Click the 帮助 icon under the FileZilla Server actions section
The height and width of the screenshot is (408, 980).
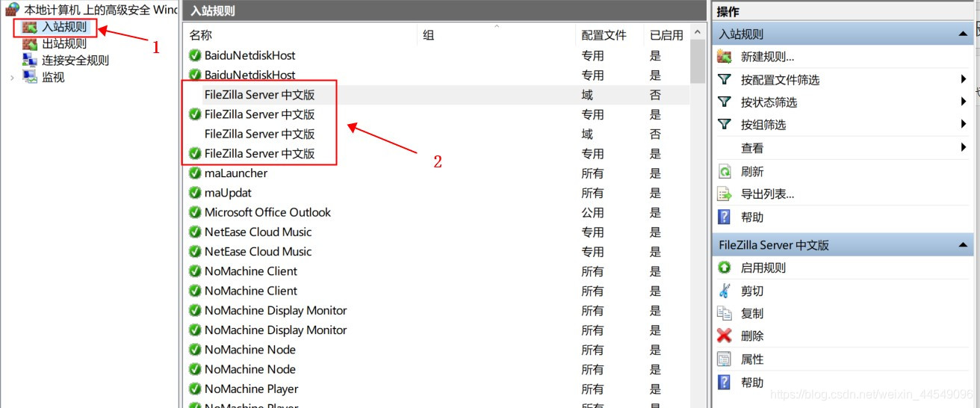click(724, 382)
